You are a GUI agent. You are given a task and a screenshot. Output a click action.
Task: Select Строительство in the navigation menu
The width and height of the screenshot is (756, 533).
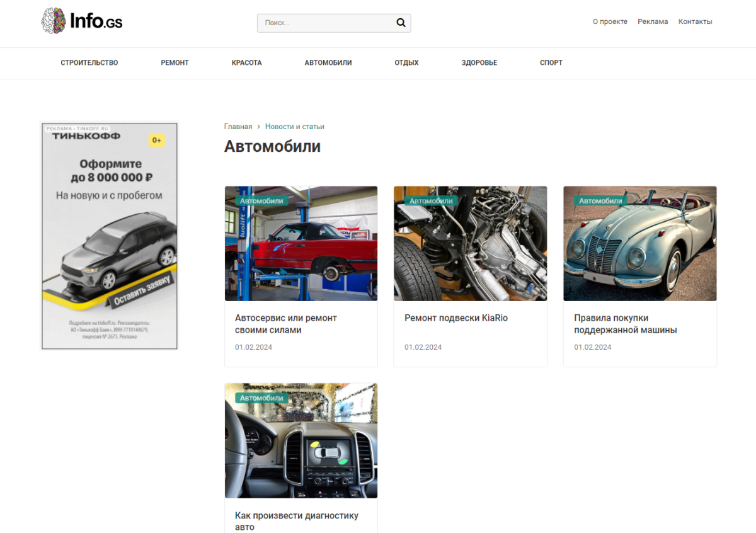click(89, 63)
